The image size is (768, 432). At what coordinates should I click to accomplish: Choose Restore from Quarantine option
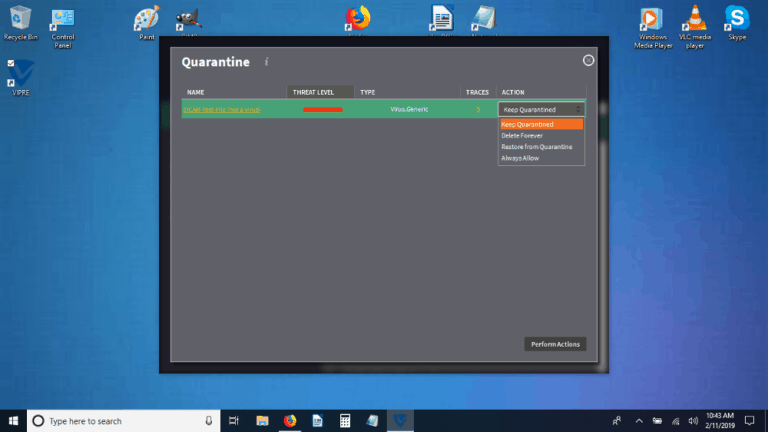coord(536,147)
